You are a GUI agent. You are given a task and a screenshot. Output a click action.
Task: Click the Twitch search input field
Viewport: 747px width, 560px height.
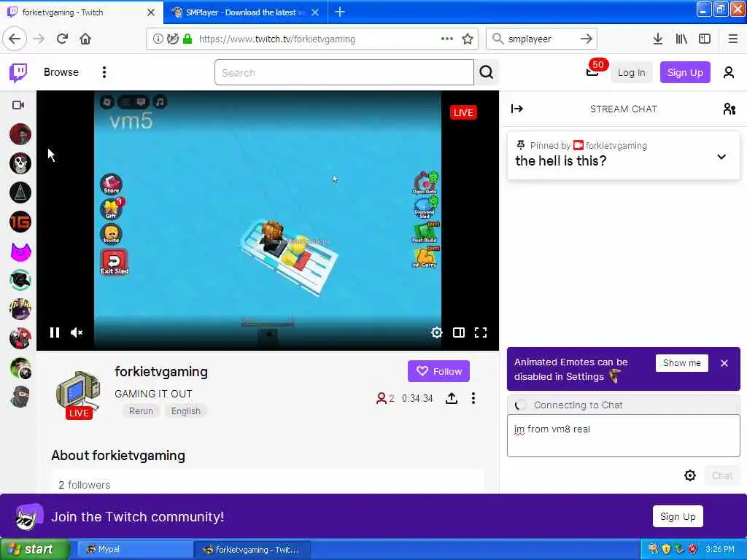344,72
